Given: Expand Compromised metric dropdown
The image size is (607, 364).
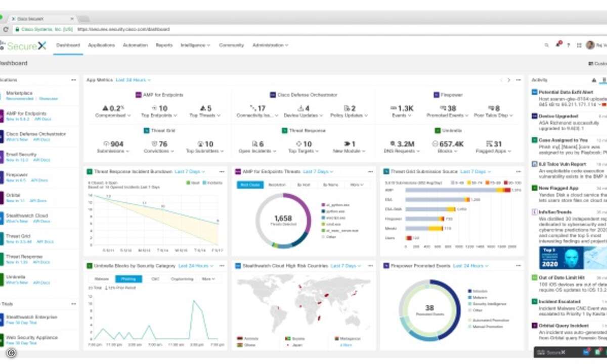Looking at the screenshot, I should click(x=113, y=115).
